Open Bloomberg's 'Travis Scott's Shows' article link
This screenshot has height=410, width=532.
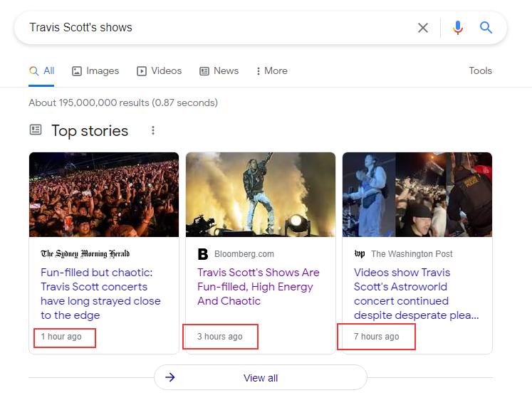[258, 286]
